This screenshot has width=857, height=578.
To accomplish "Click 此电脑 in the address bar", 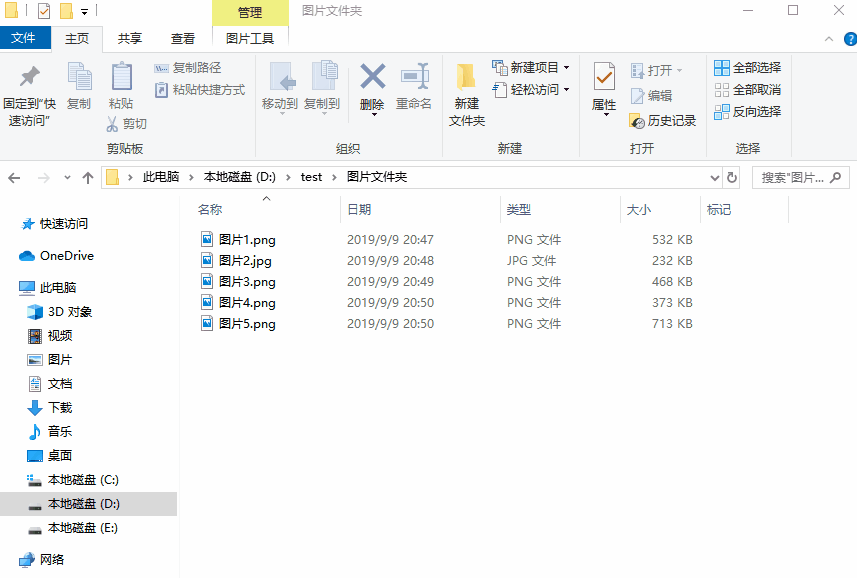I will pos(161,177).
